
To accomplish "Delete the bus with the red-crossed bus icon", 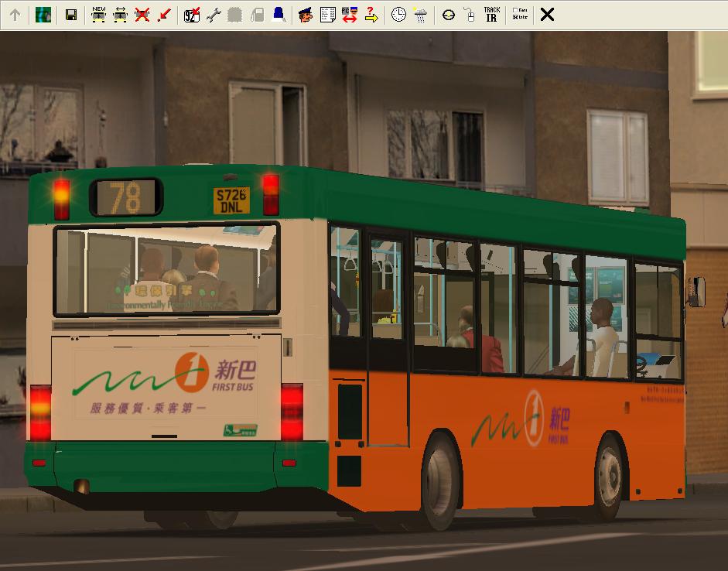I will point(142,15).
